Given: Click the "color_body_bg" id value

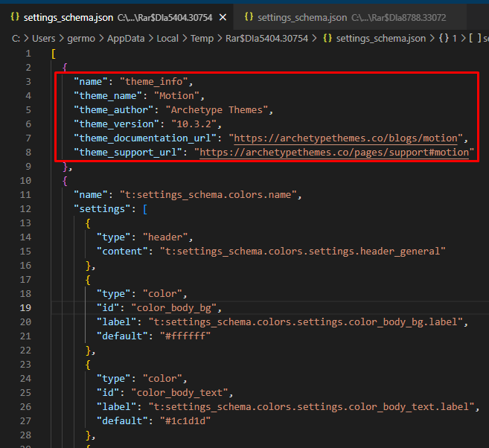Looking at the screenshot, I should pyautogui.click(x=173, y=308).
